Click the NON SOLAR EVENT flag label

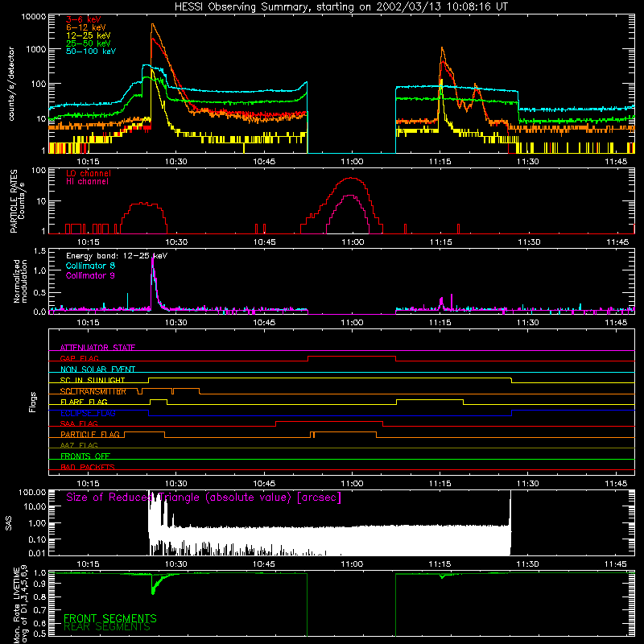97,369
